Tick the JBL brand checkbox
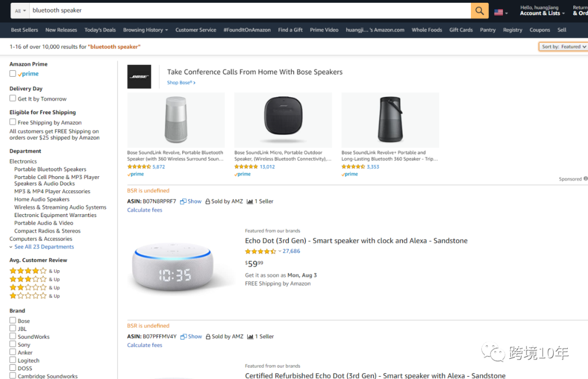588x379 pixels. 13,328
